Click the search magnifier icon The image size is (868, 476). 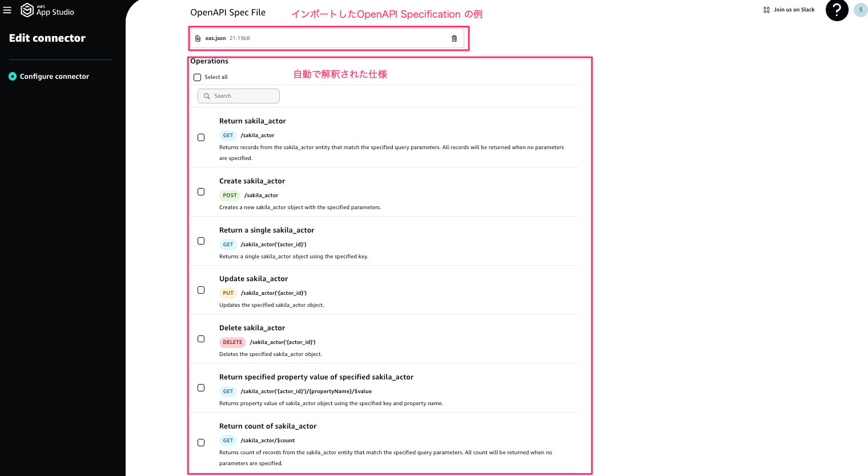click(207, 96)
